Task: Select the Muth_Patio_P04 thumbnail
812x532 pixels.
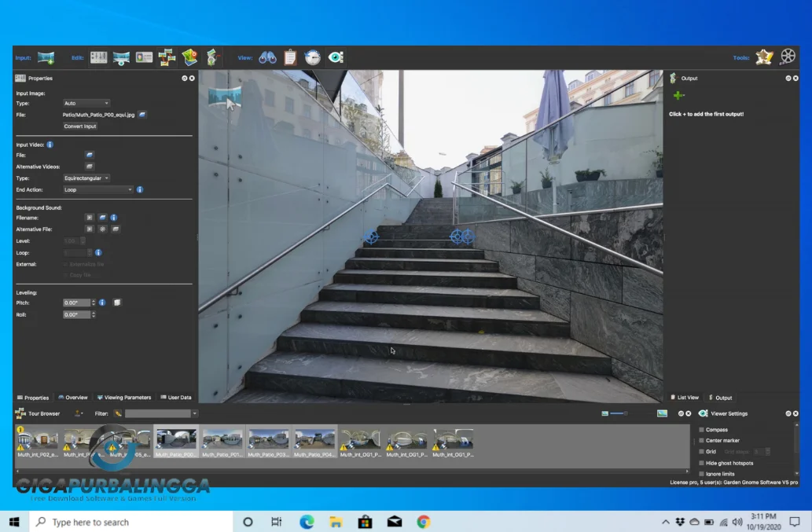Action: point(314,442)
